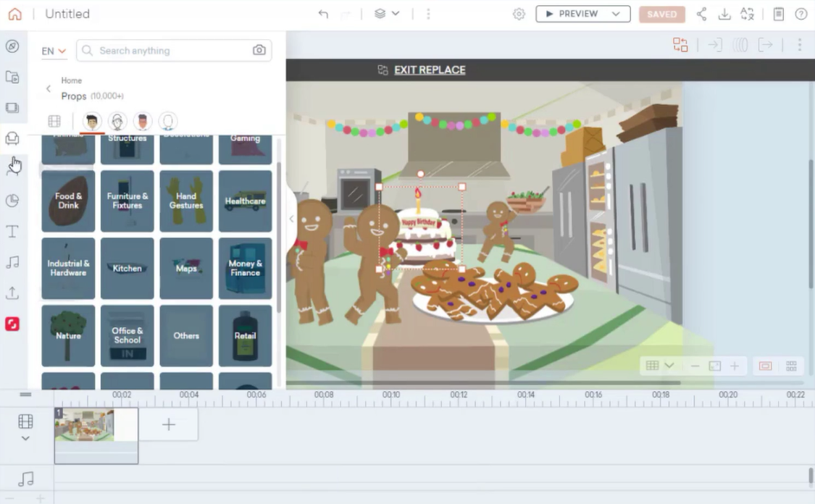
Task: Select the grid view style tab
Action: 54,121
